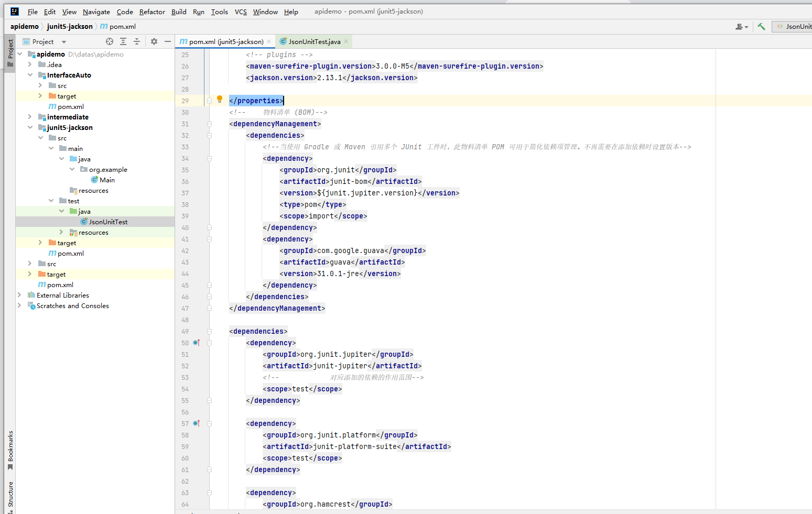
Task: Click the yellow lightbulb intention icon
Action: pyautogui.click(x=220, y=99)
